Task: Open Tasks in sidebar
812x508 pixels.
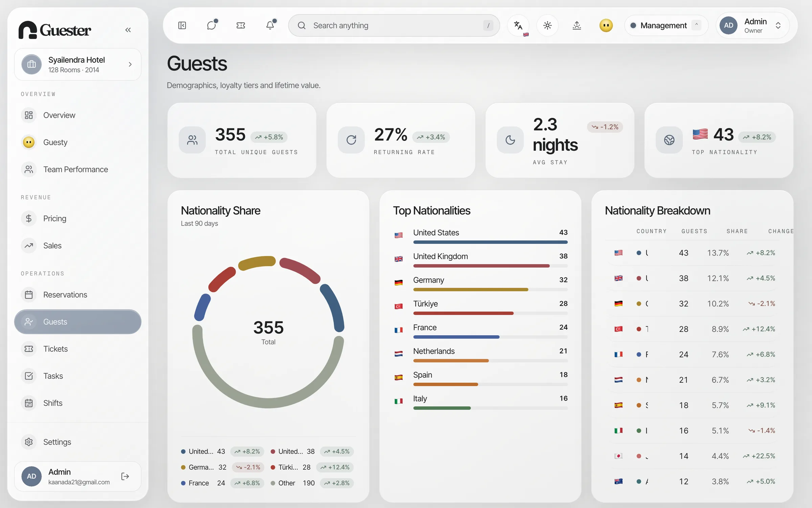Action: (78, 376)
